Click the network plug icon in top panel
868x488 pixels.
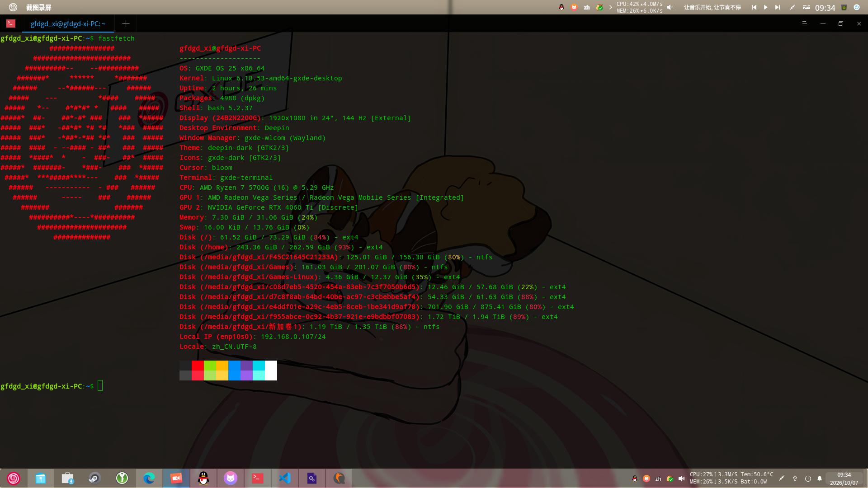click(x=792, y=7)
